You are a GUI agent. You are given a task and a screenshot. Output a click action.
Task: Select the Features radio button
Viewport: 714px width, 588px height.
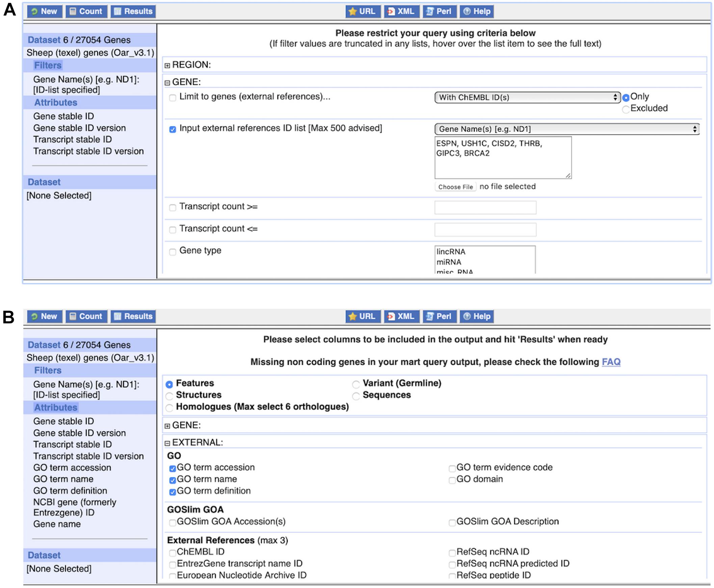169,384
